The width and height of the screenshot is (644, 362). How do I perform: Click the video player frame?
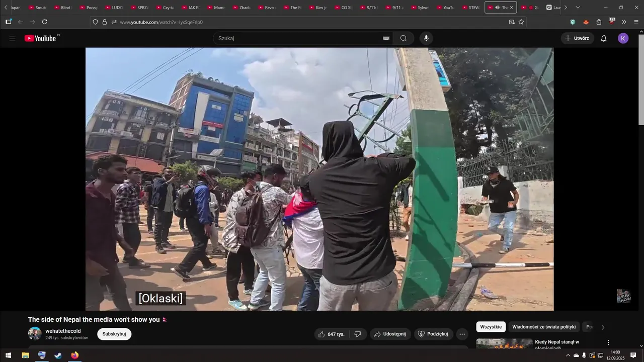coord(319,179)
